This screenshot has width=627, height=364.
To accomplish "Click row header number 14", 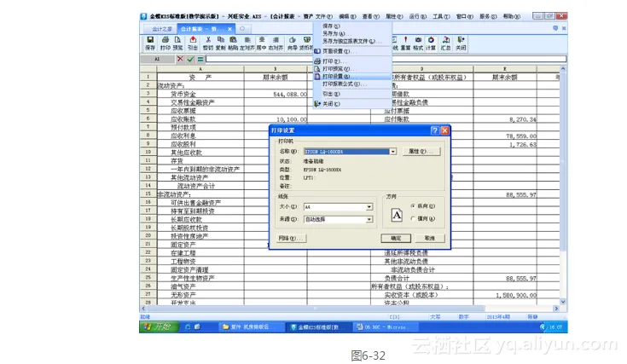I will 148,185.
